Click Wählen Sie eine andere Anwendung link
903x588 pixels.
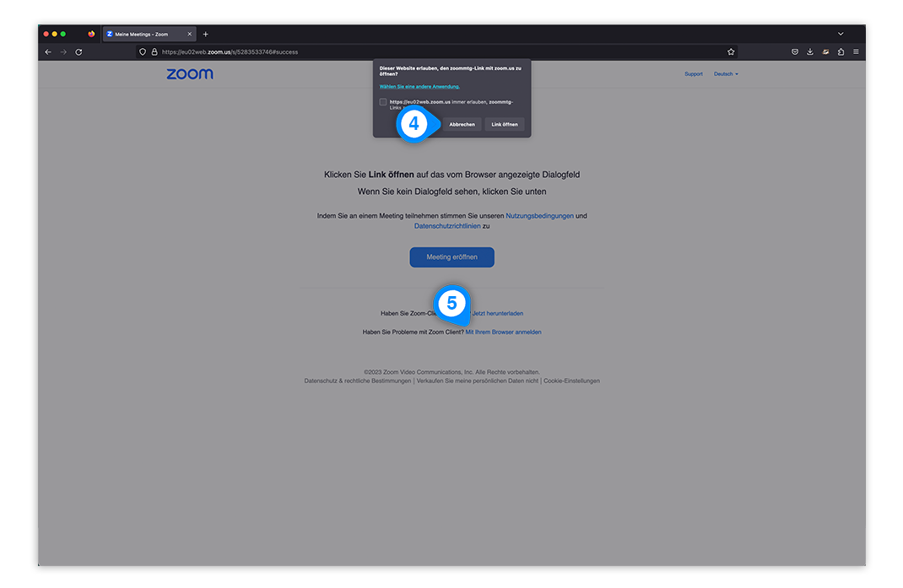coord(419,86)
